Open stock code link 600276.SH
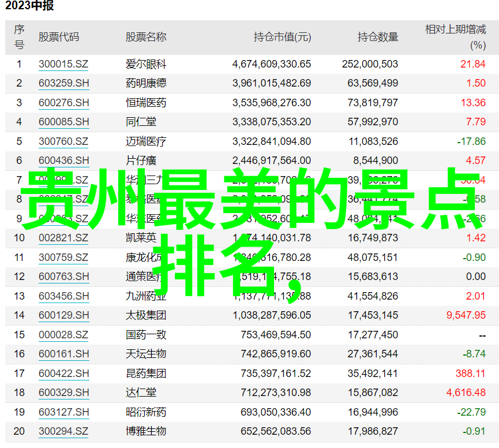The image size is (499, 448). click(63, 103)
